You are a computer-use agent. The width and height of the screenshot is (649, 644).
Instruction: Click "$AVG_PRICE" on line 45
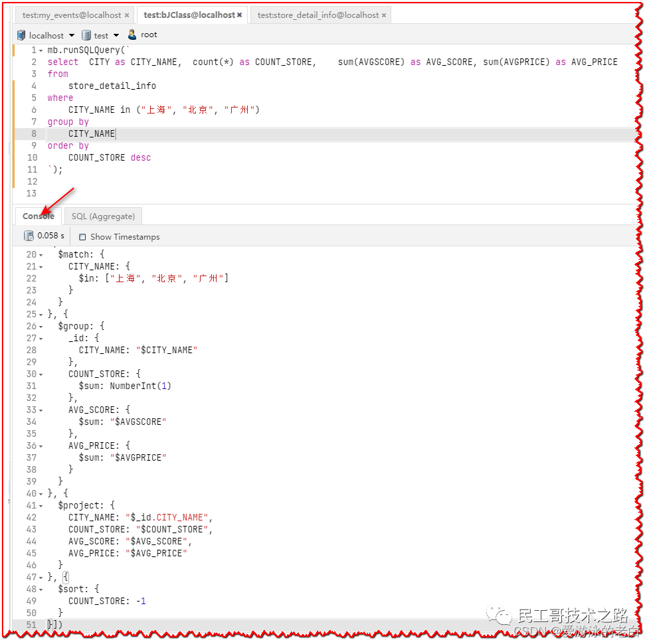157,554
